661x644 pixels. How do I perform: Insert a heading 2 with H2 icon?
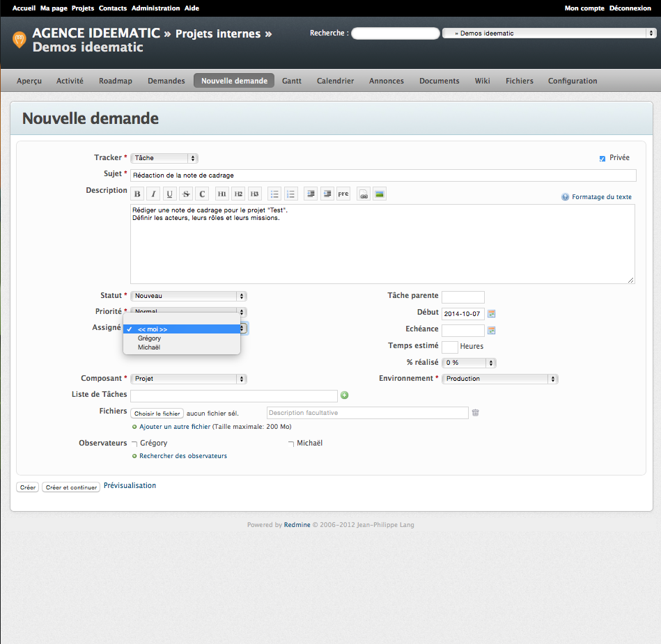pos(238,194)
